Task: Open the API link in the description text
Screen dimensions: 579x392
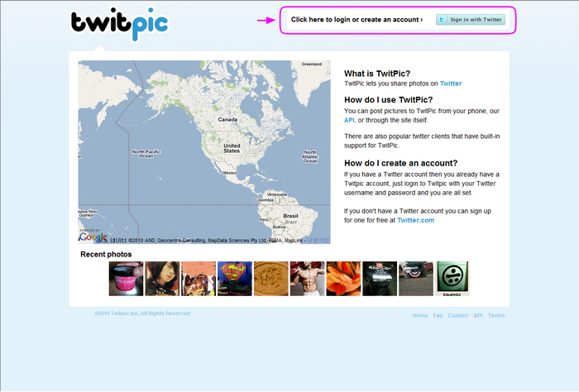Action: point(349,120)
